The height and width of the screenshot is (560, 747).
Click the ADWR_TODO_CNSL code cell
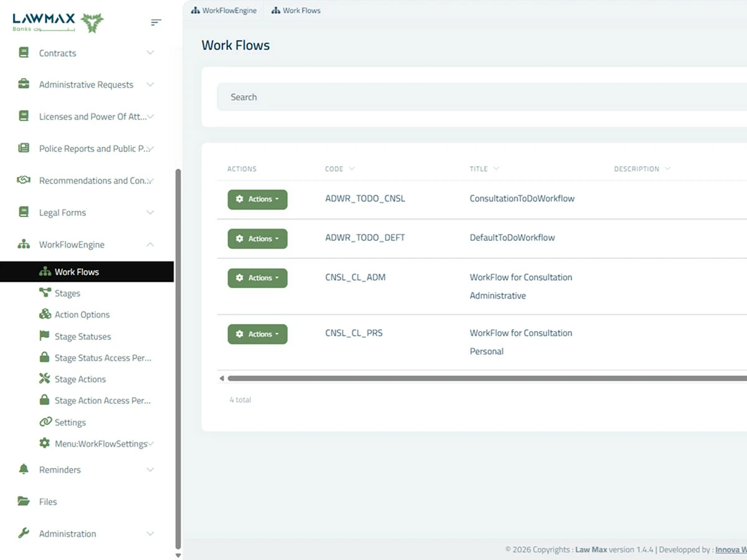tap(365, 198)
